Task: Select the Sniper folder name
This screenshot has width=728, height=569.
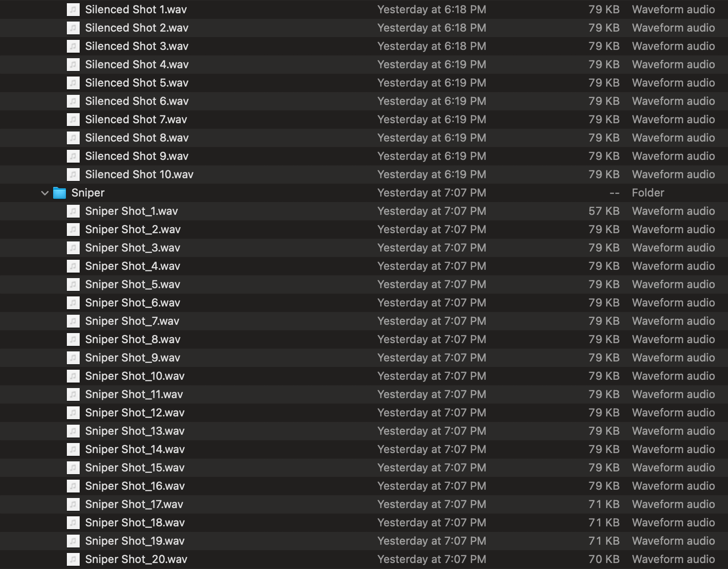Action: coord(88,193)
